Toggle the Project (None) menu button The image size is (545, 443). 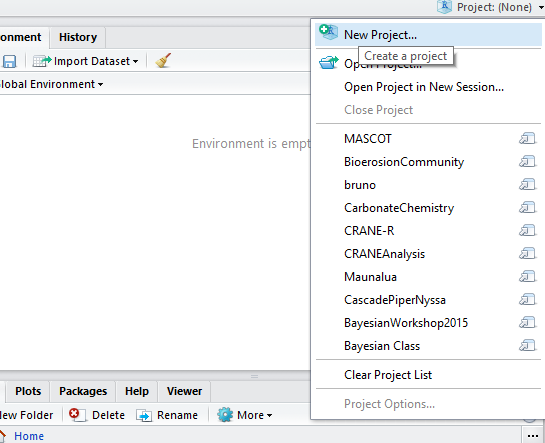click(x=491, y=7)
